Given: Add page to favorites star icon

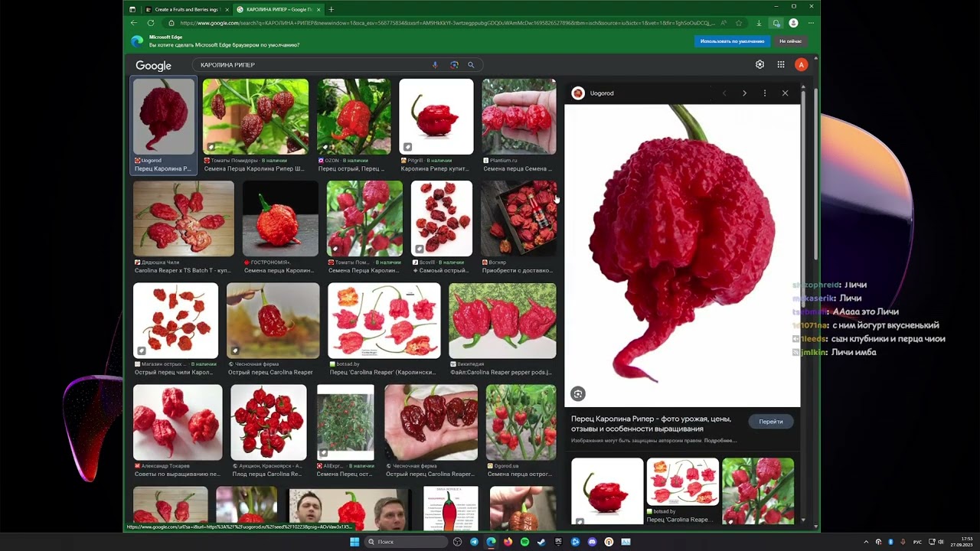Looking at the screenshot, I should [x=739, y=23].
